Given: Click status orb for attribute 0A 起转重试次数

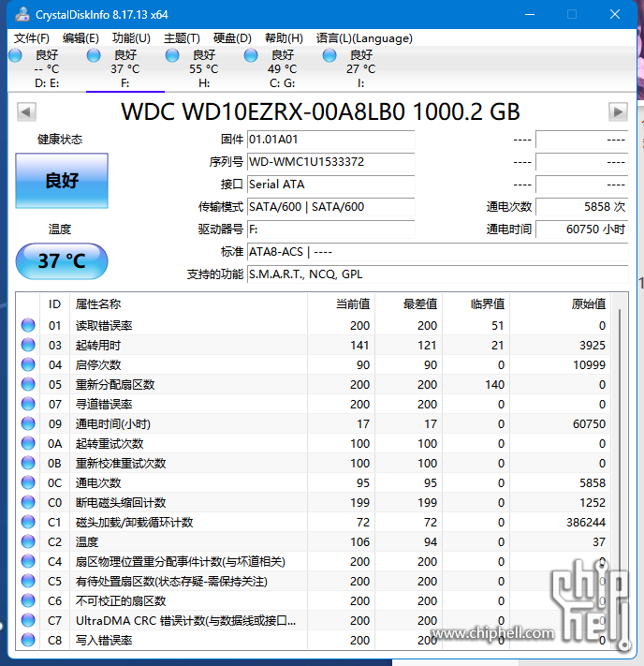Looking at the screenshot, I should (x=28, y=443).
